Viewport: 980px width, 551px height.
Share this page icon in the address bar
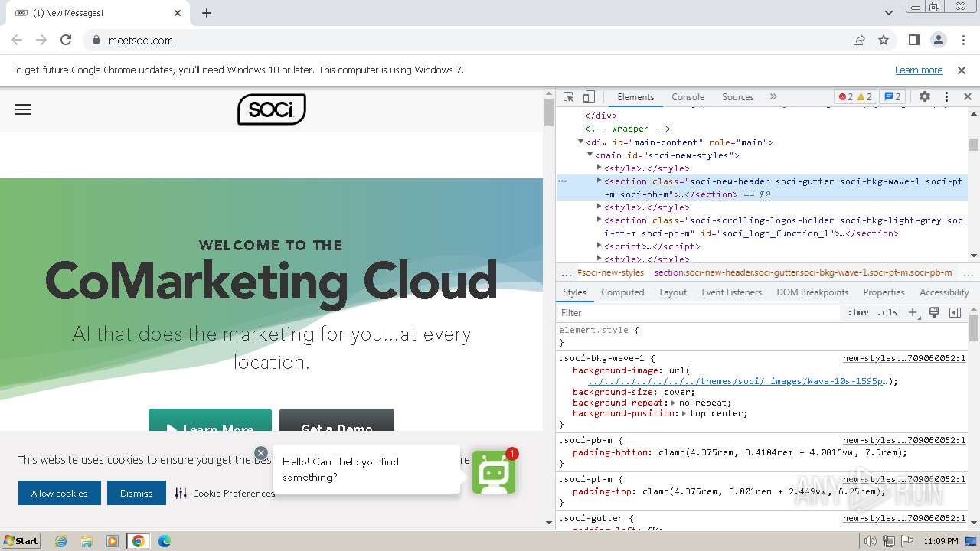[x=859, y=40]
